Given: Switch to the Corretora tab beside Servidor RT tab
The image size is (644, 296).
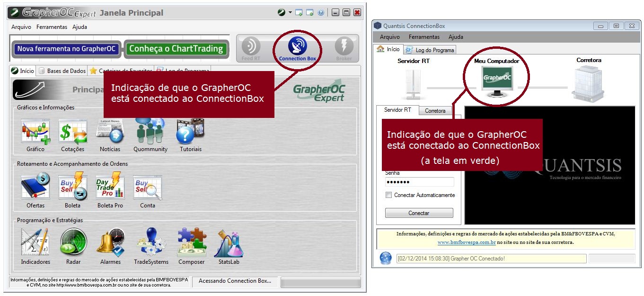Looking at the screenshot, I should coord(435,111).
